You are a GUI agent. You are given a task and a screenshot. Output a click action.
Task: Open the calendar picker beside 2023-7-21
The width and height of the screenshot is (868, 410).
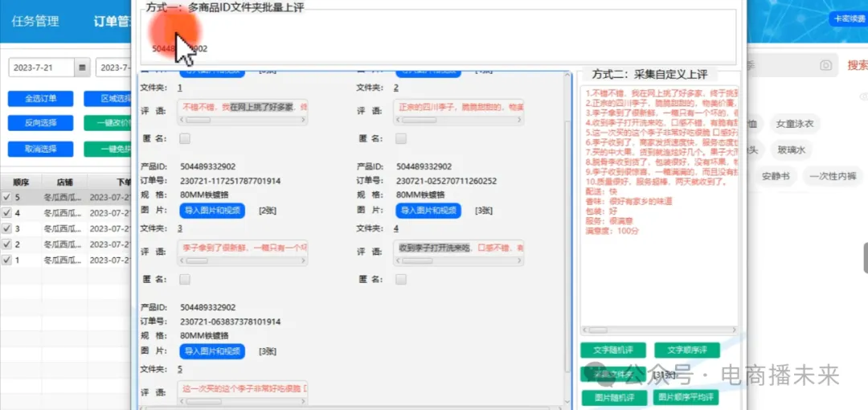click(x=81, y=68)
